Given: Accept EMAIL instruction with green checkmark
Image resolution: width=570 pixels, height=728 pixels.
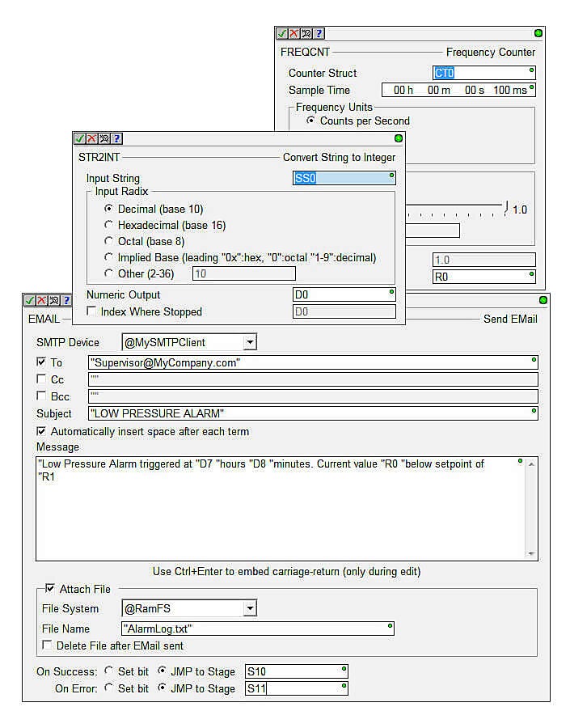Looking at the screenshot, I should click(30, 300).
